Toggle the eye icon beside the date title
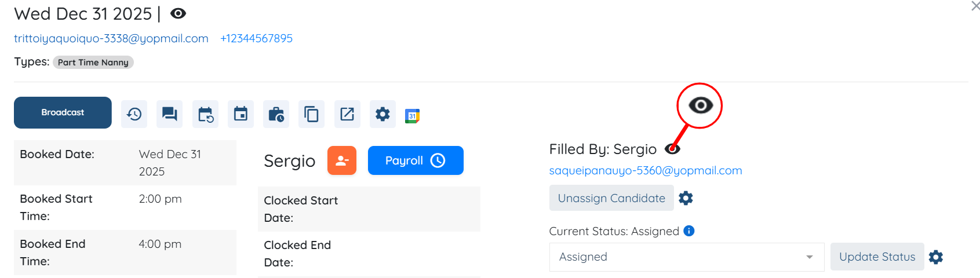The height and width of the screenshot is (278, 980). tap(178, 13)
